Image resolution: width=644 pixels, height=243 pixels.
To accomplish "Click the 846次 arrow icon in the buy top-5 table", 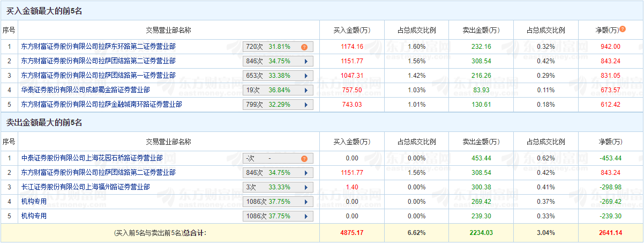I will coord(306,61).
